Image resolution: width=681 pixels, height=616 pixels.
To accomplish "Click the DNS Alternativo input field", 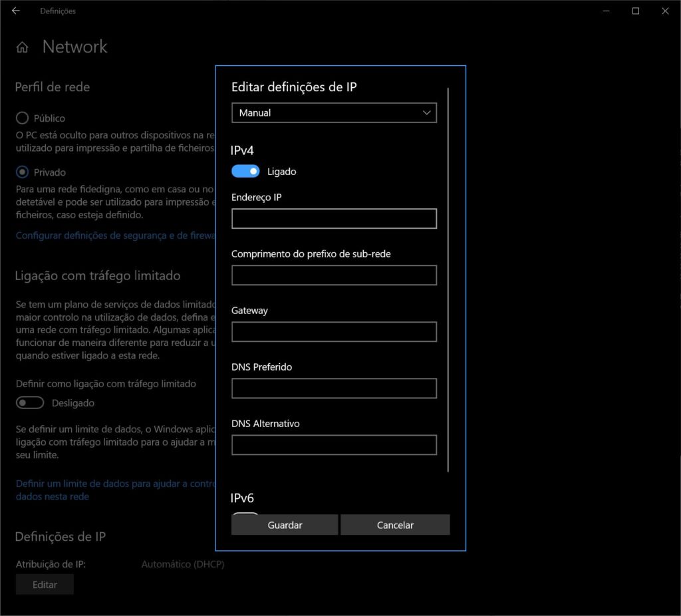I will pos(334,445).
